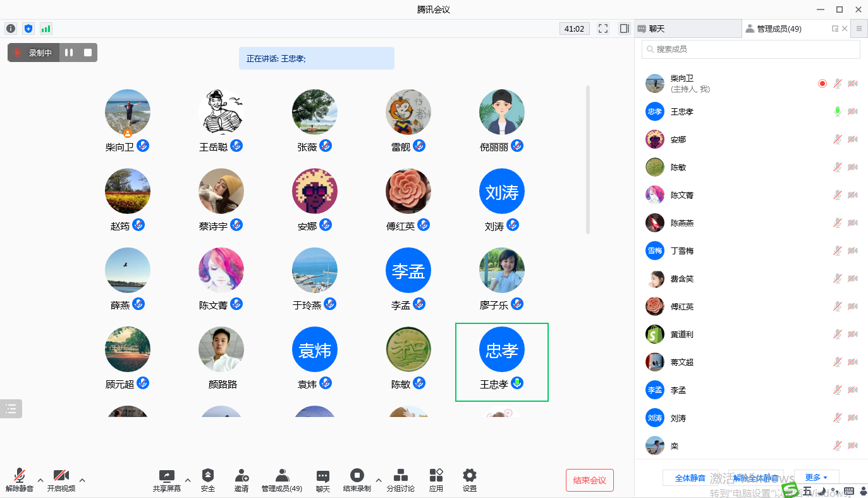The width and height of the screenshot is (868, 498).
Task: Unmute your microphone
Action: (20, 480)
